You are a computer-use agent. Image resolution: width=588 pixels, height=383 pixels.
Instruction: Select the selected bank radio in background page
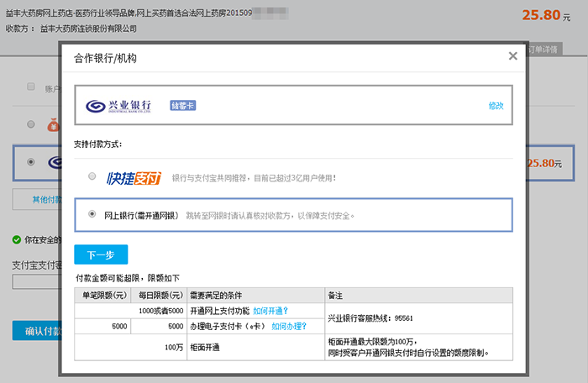(x=31, y=162)
